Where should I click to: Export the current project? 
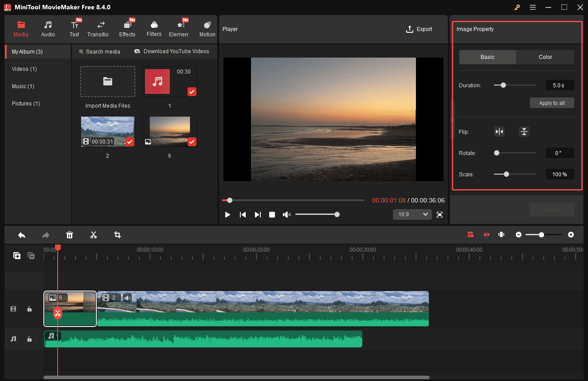click(x=419, y=29)
